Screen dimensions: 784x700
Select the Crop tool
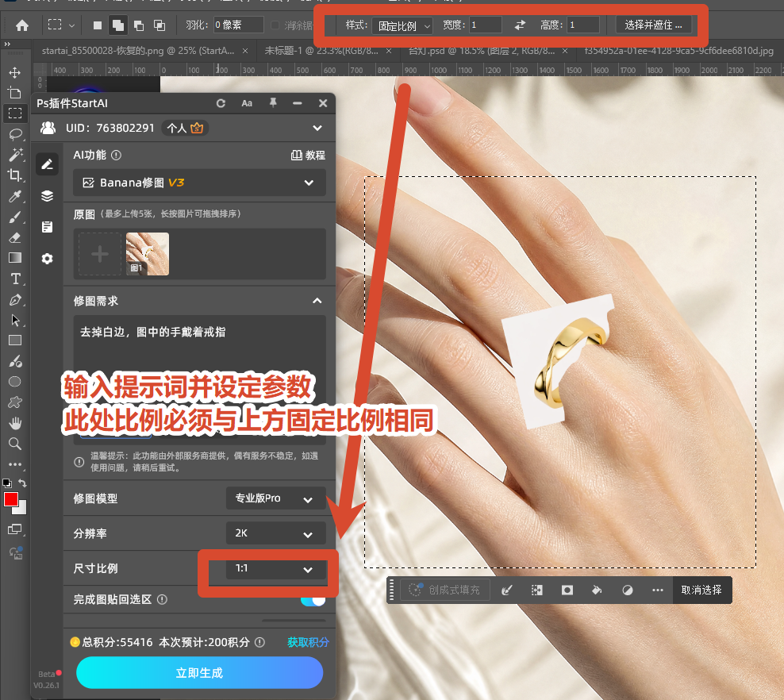coord(15,175)
